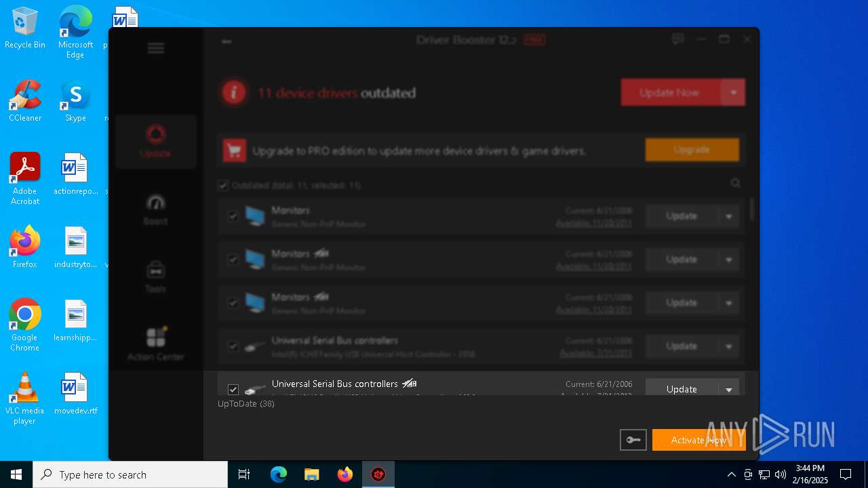The height and width of the screenshot is (488, 868).
Task: Click the volume icon in system tray
Action: click(780, 474)
